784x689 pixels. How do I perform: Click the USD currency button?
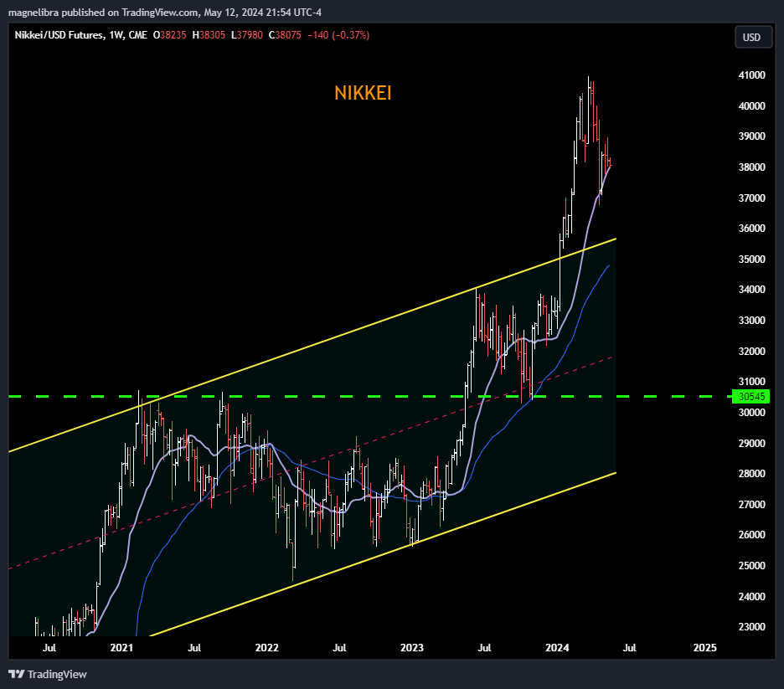pyautogui.click(x=753, y=38)
